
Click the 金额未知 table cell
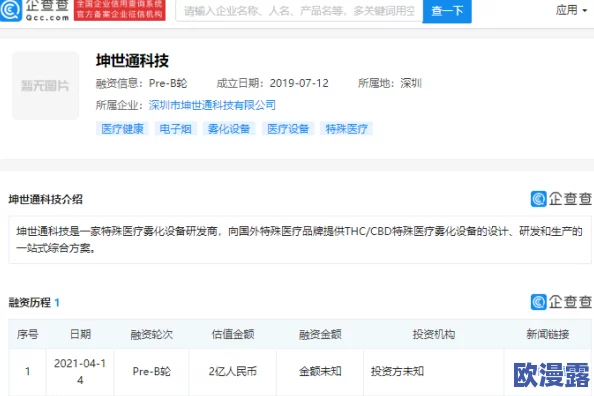(320, 371)
